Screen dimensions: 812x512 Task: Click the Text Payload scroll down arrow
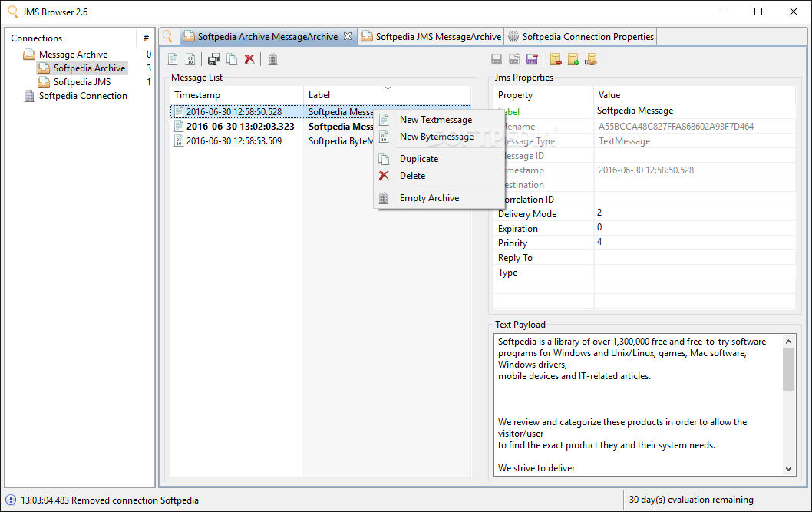click(x=788, y=468)
